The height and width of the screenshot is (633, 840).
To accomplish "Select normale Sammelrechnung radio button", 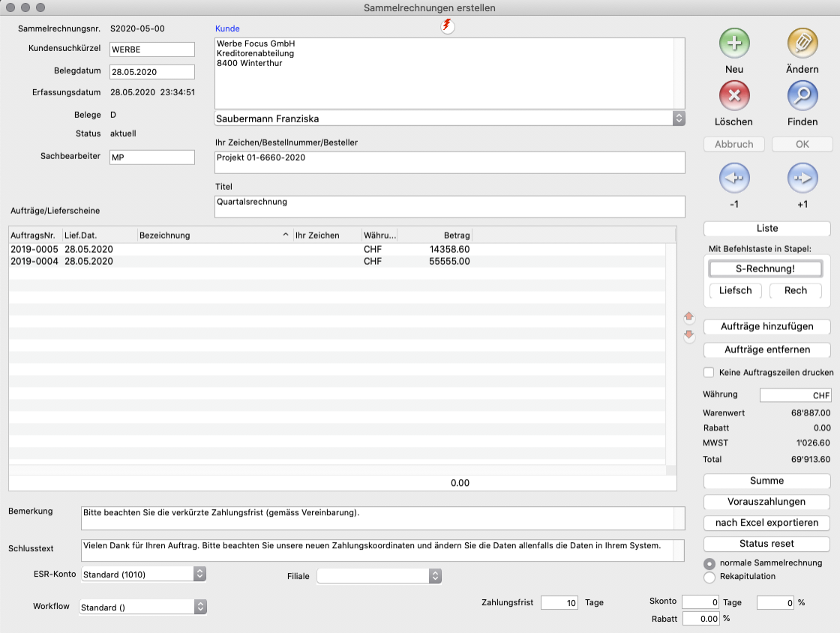I will pyautogui.click(x=709, y=563).
